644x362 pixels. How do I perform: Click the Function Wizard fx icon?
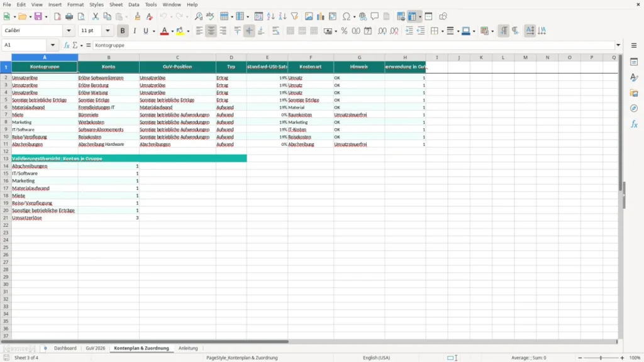(x=67, y=45)
